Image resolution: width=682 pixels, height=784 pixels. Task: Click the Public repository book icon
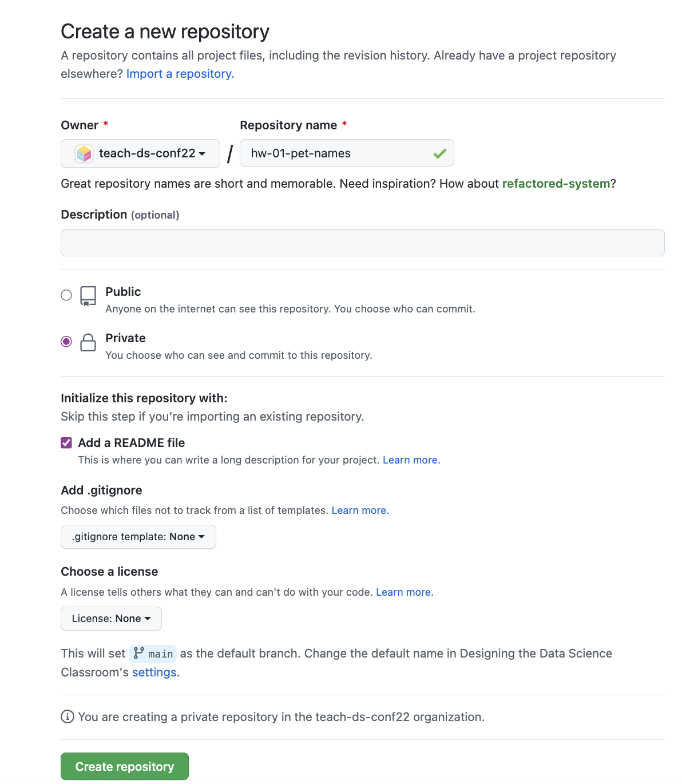88,296
